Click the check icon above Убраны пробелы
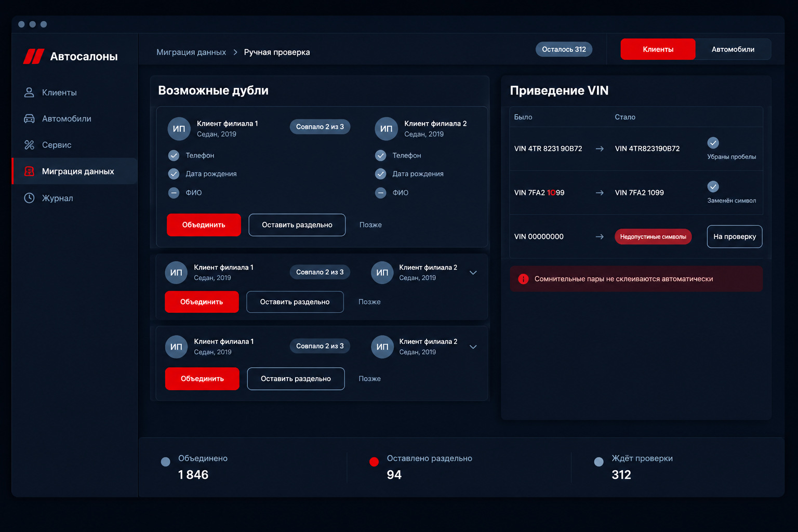 pos(713,142)
